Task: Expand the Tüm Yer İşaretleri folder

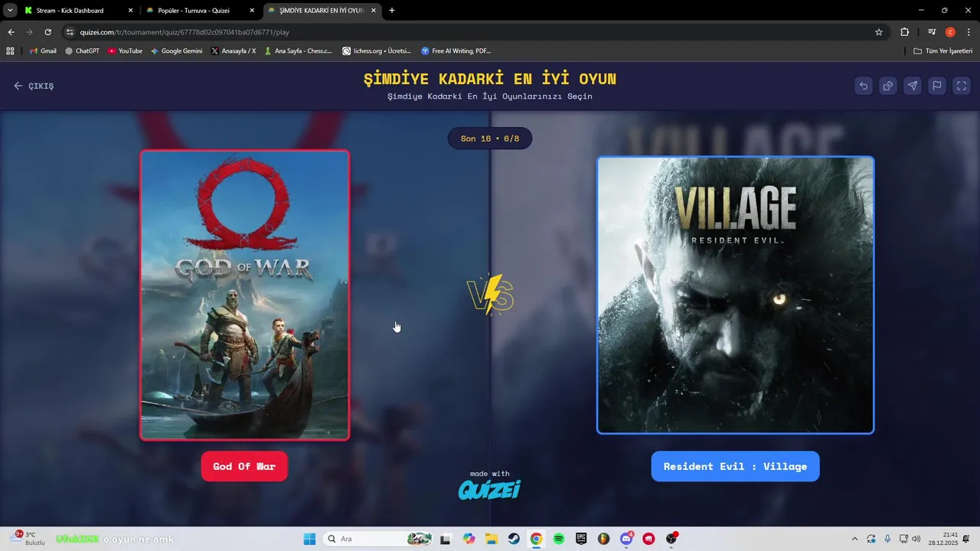Action: [x=943, y=51]
